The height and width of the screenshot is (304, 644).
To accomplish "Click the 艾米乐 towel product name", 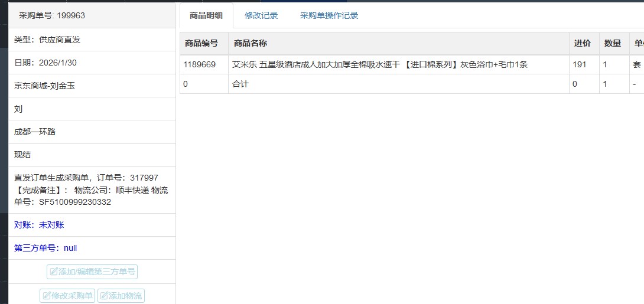I will click(380, 65).
